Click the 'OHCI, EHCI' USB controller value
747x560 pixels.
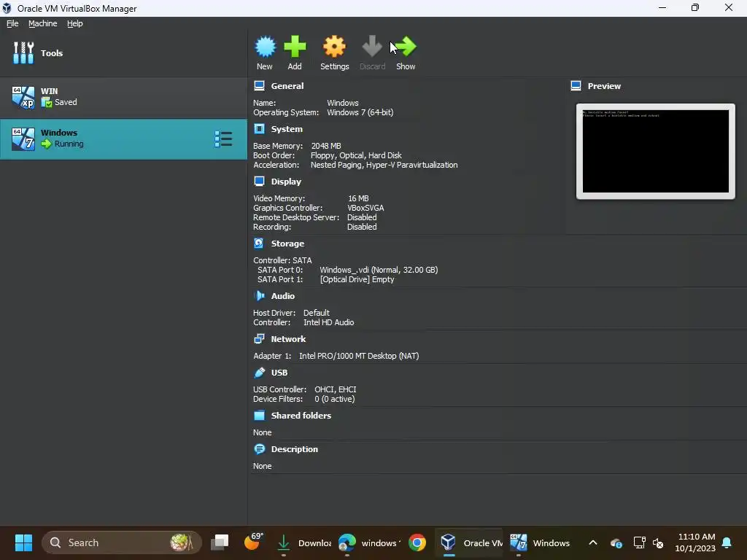click(336, 389)
